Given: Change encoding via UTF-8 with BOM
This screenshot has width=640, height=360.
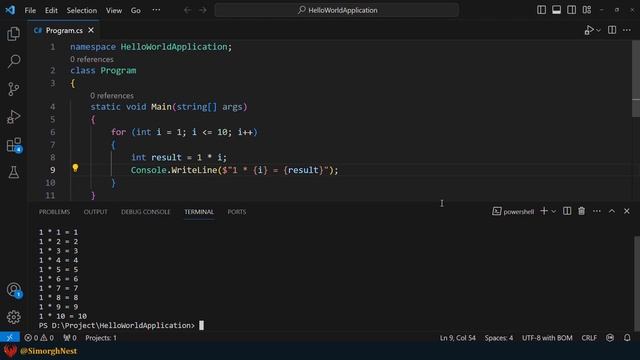Looking at the screenshot, I should click(x=547, y=338).
